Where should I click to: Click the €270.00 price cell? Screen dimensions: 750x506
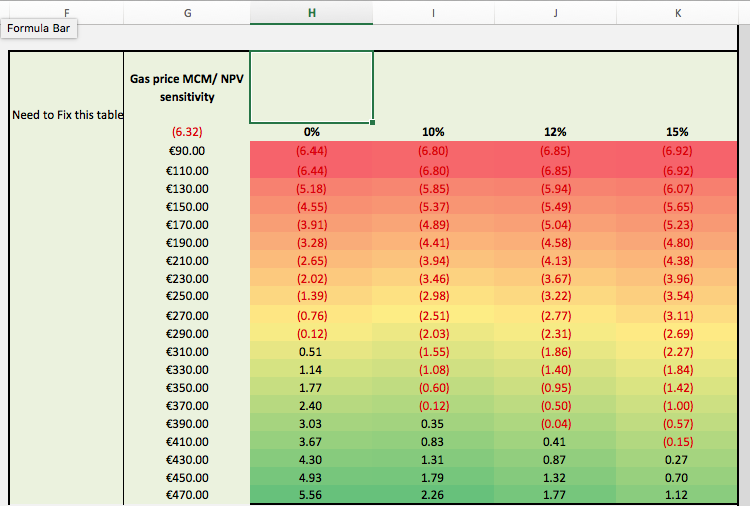(187, 315)
